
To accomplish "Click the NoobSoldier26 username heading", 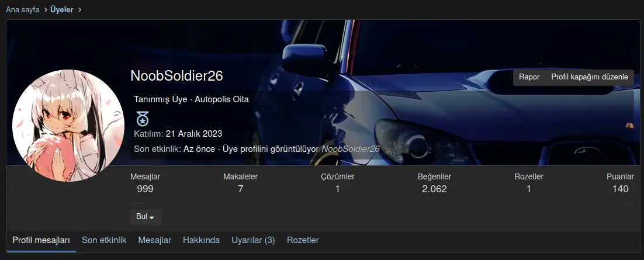I will [x=176, y=76].
